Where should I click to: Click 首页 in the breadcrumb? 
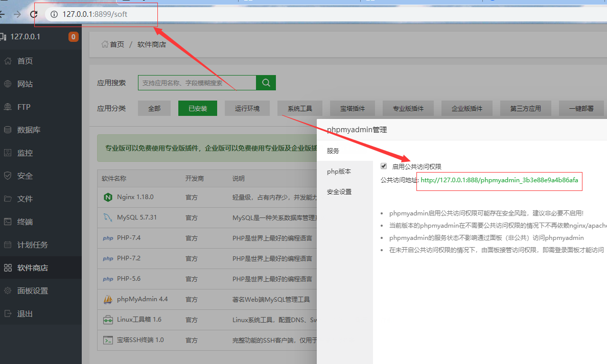click(x=116, y=44)
